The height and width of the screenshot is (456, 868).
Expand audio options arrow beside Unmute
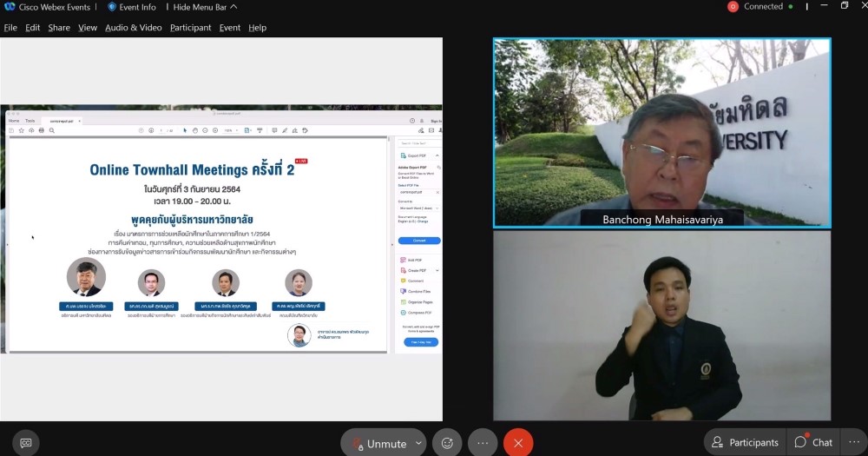coord(418,442)
